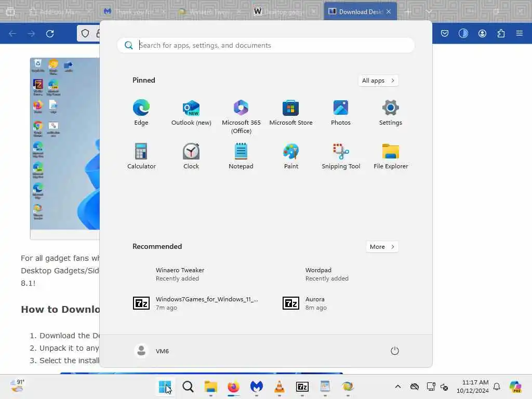
Task: Reload the page in Firefox
Action: [50, 33]
